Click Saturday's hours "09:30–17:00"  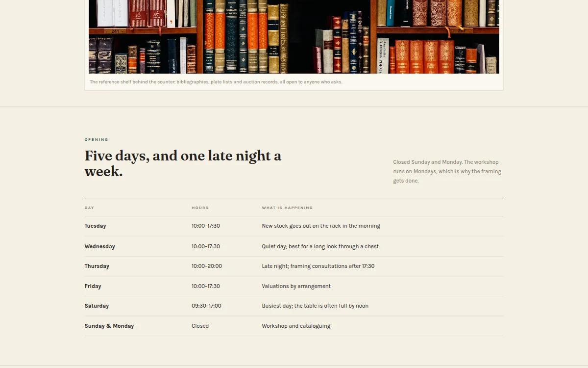[x=206, y=306]
